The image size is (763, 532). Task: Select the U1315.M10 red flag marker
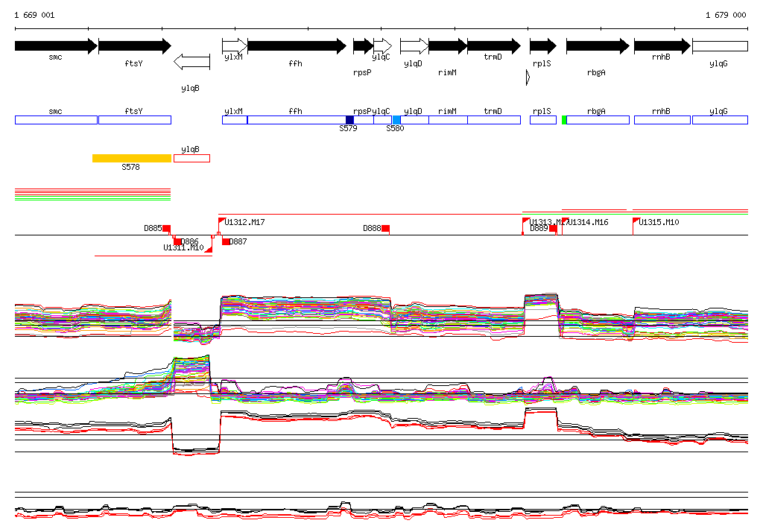coord(636,221)
